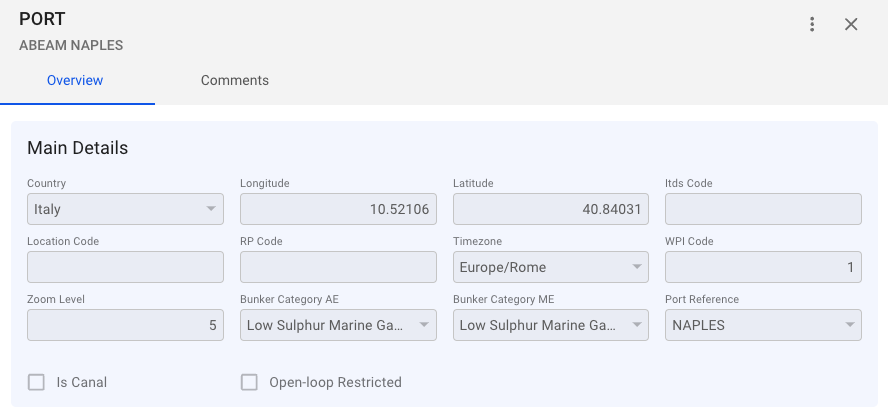
Task: Open the Comments tab
Action: tap(234, 80)
